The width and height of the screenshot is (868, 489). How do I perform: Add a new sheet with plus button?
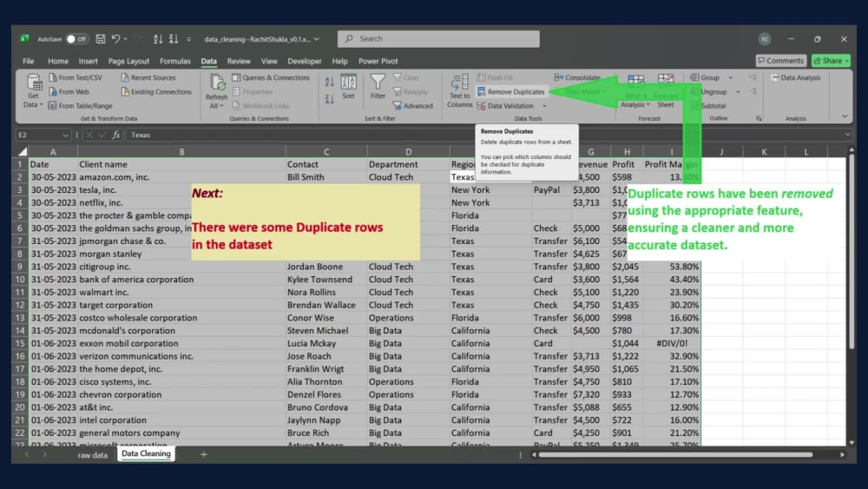coord(204,454)
